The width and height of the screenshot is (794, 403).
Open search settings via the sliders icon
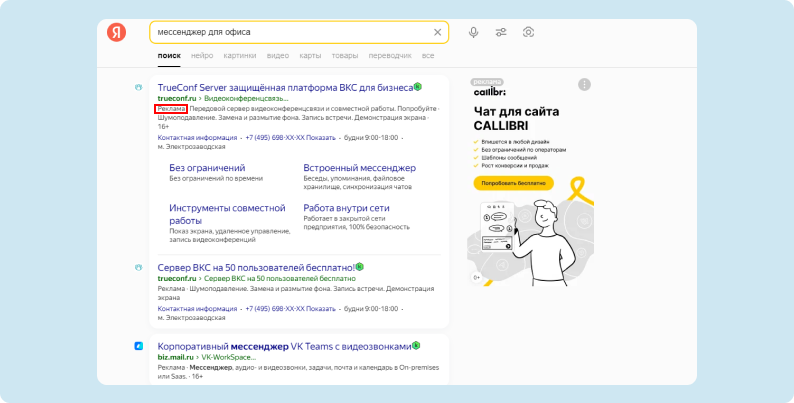click(501, 32)
